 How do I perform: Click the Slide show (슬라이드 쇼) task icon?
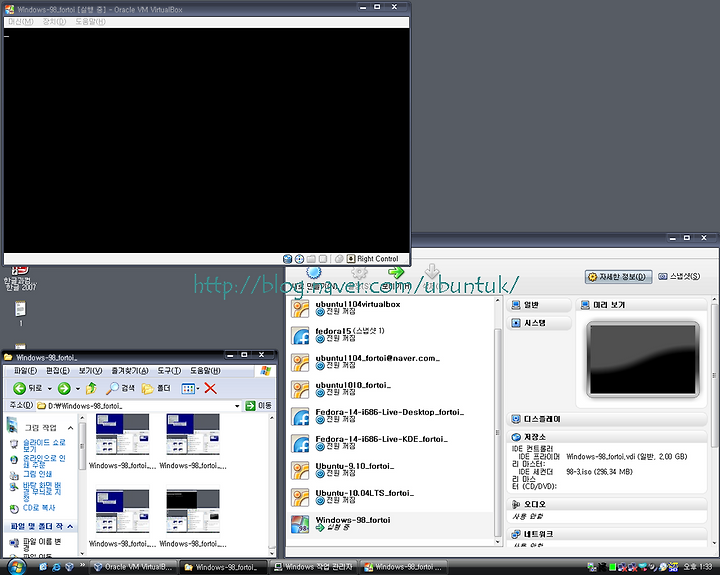click(x=14, y=444)
